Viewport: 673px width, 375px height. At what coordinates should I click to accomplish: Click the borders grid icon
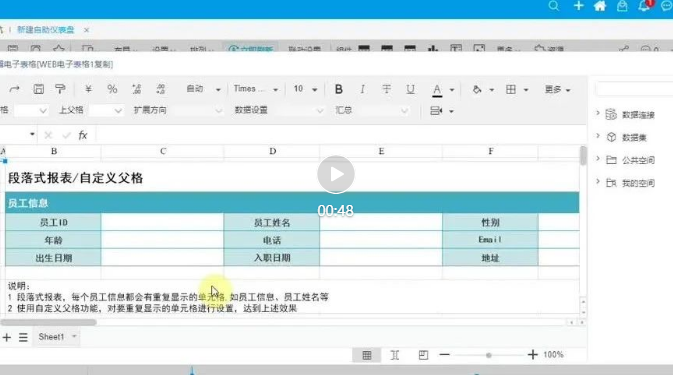click(511, 89)
